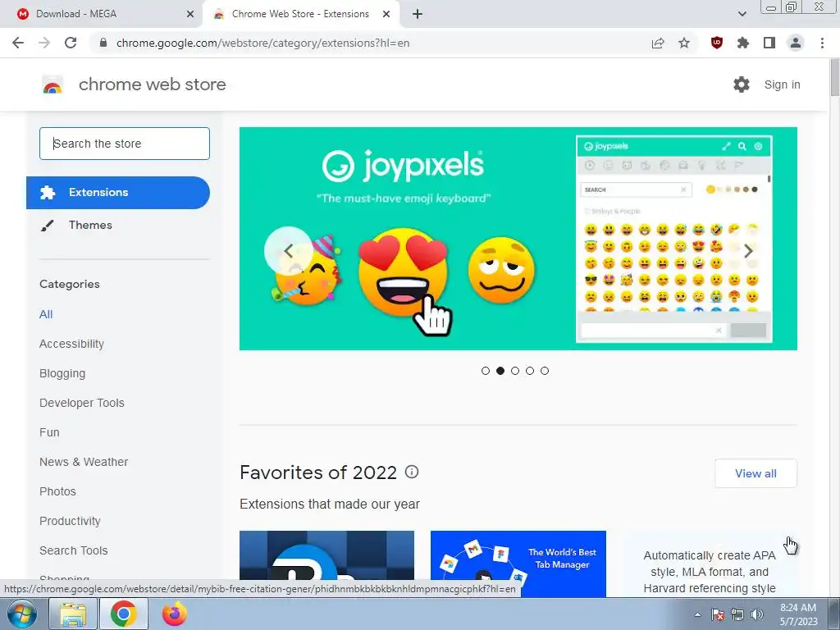Open the tab search dropdown arrow

click(742, 14)
